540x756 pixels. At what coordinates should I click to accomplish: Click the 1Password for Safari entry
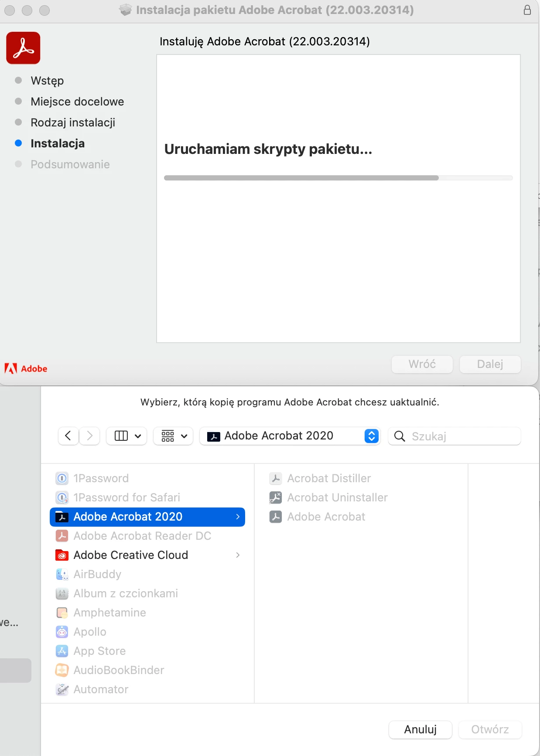click(x=126, y=497)
